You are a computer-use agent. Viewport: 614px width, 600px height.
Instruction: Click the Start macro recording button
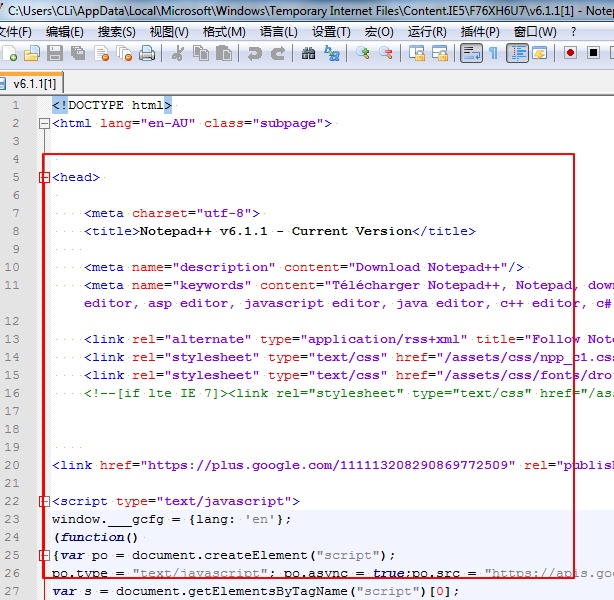570,53
